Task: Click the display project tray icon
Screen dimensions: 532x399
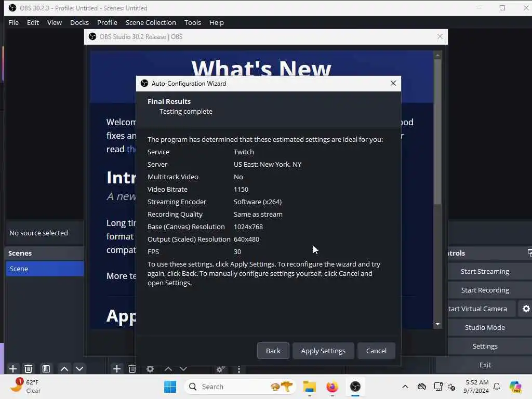Action: click(438, 387)
